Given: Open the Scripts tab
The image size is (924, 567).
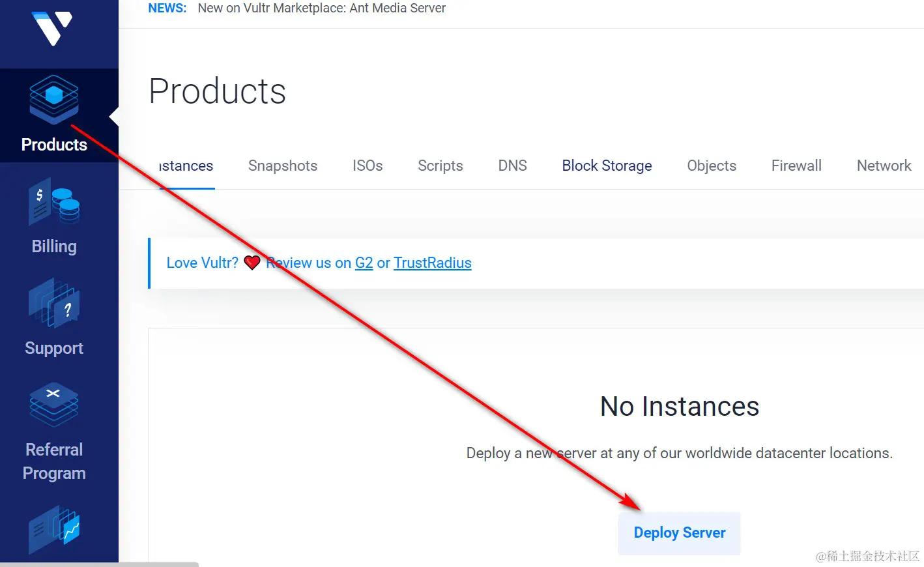Looking at the screenshot, I should coord(440,166).
